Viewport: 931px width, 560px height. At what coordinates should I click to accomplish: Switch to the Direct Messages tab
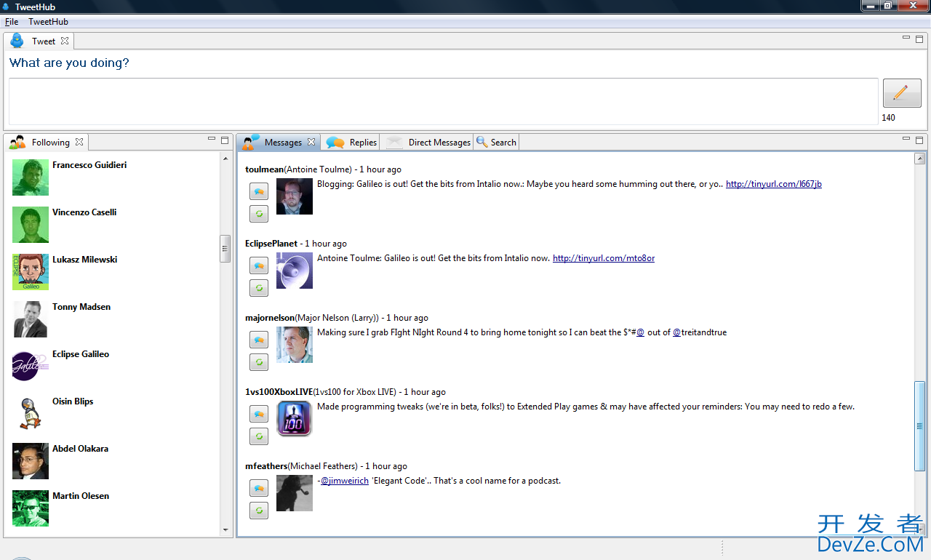[427, 143]
